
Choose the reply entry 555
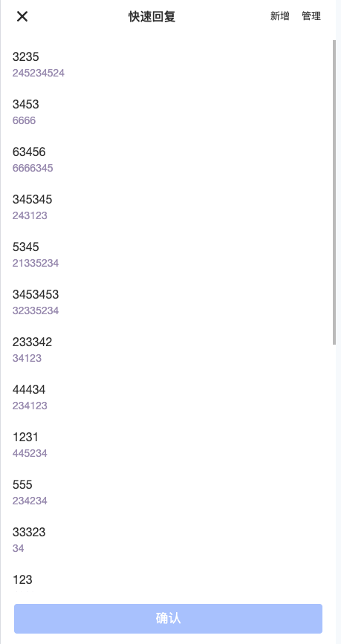click(x=168, y=492)
